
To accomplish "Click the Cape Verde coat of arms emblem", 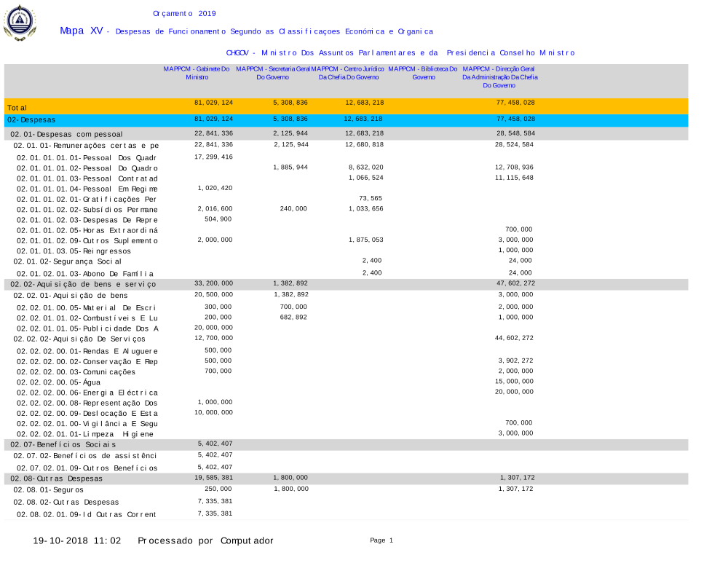I will (x=19, y=23).
